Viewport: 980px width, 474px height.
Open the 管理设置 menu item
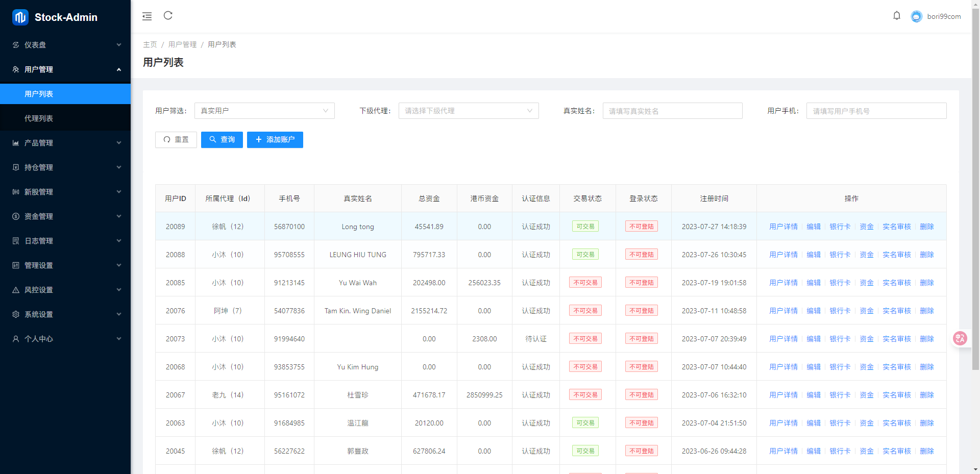click(x=65, y=265)
